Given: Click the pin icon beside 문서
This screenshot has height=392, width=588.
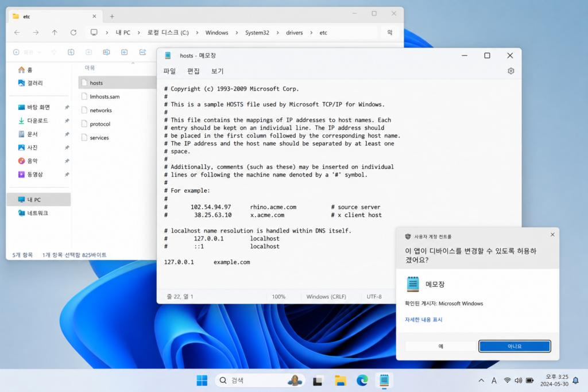Looking at the screenshot, I should (x=67, y=134).
